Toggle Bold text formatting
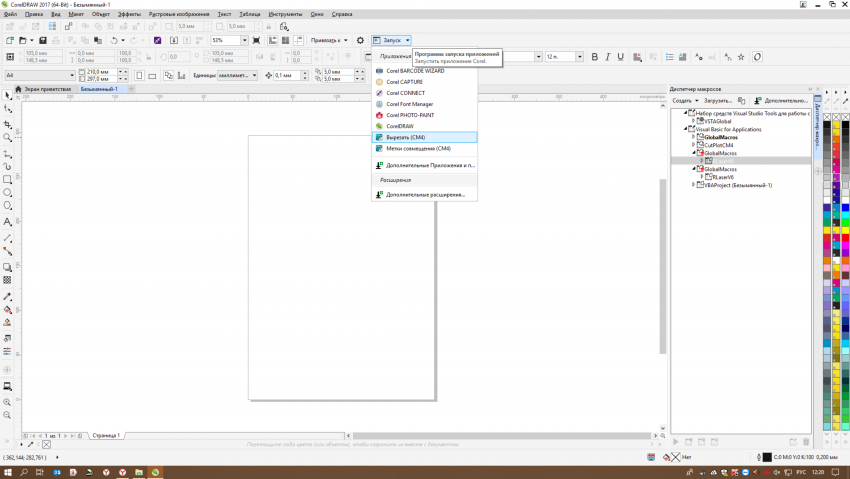The image size is (850, 479). click(x=594, y=57)
